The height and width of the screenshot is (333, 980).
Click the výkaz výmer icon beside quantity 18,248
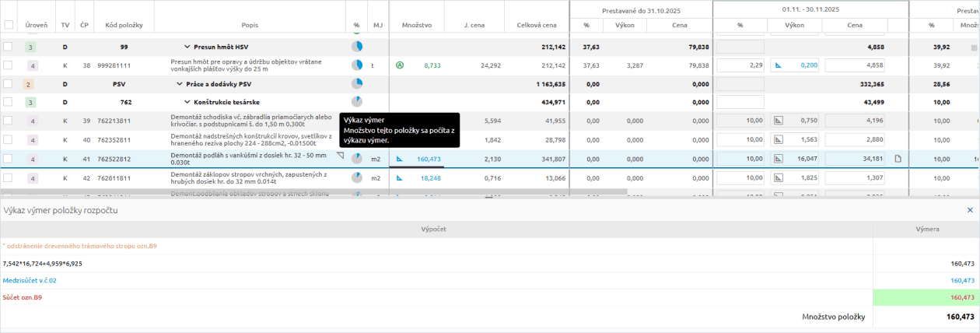point(400,178)
